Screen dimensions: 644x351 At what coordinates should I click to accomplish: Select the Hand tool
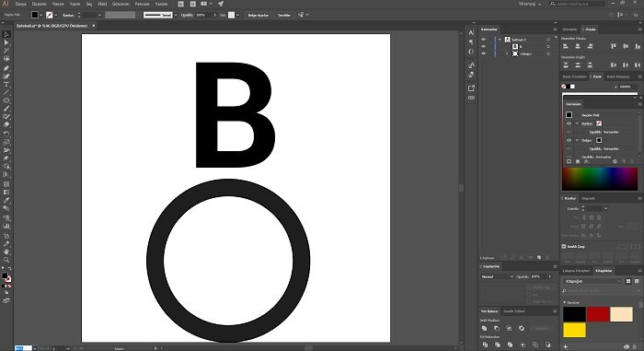pos(6,252)
